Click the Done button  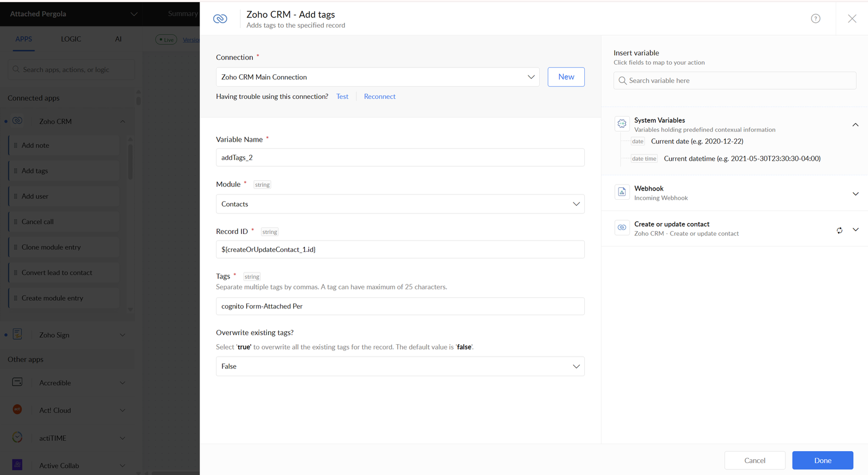[x=822, y=460]
